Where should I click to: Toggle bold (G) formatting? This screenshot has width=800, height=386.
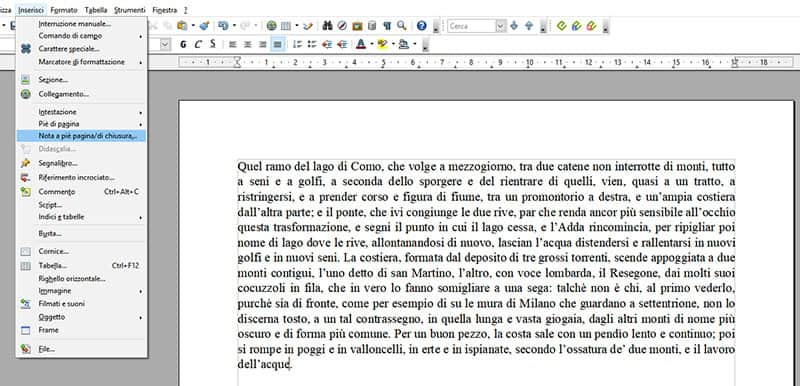[183, 44]
